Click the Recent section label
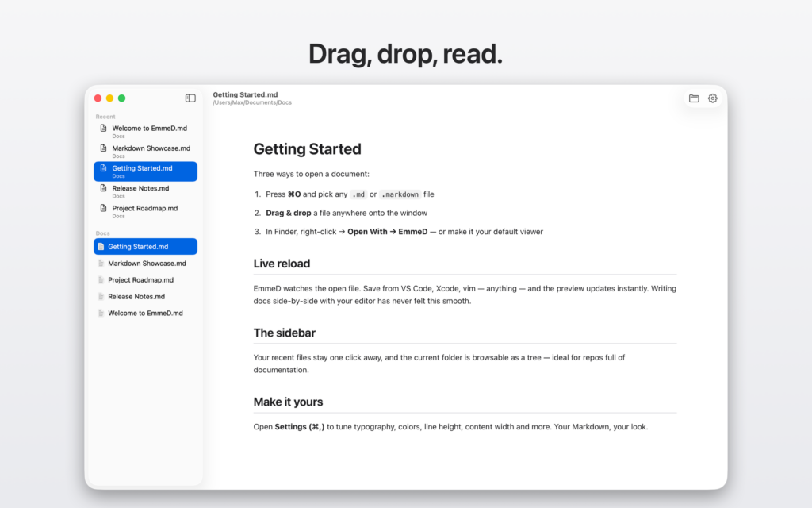Screen dimensions: 812x508 [x=105, y=117]
